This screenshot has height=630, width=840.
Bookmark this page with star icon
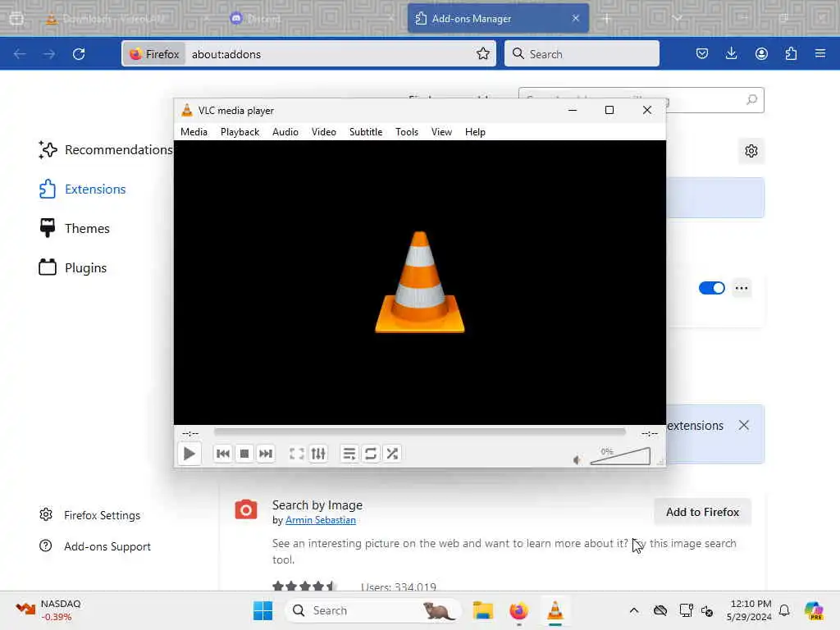[482, 53]
